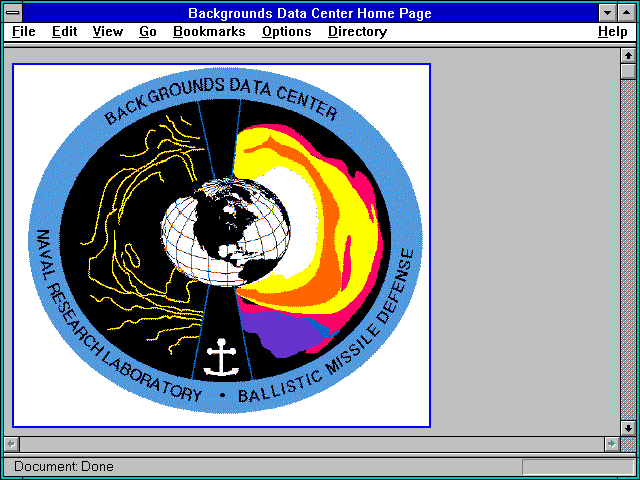
Task: Open the File menu
Action: [x=24, y=31]
